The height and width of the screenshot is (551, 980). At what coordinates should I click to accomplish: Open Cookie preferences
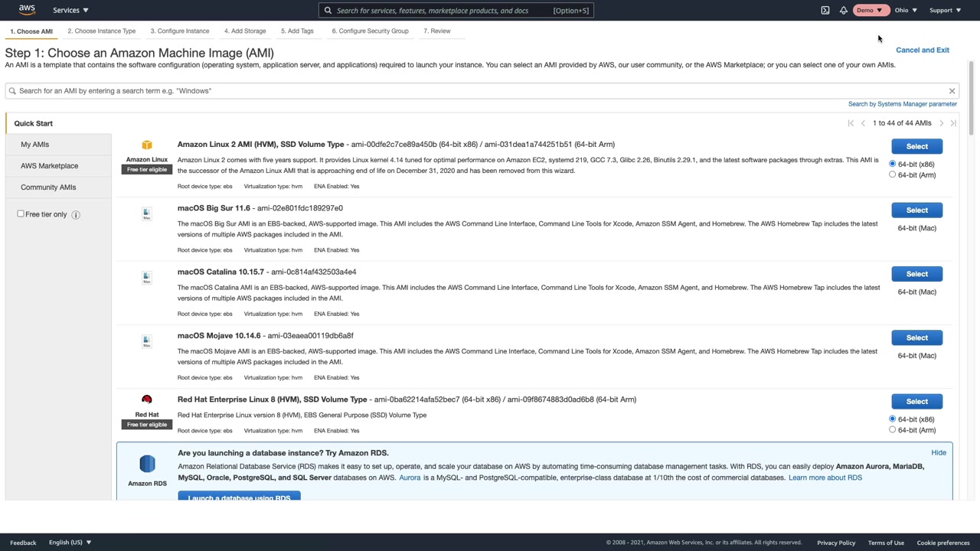[943, 543]
